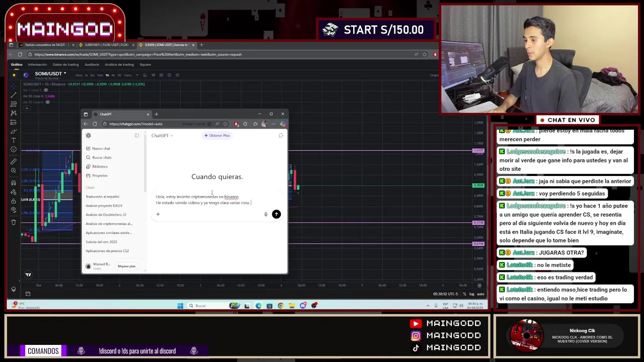Viewport: 644px width, 362px height.
Task: Select the 4h chart interval
Action: tap(113, 75)
